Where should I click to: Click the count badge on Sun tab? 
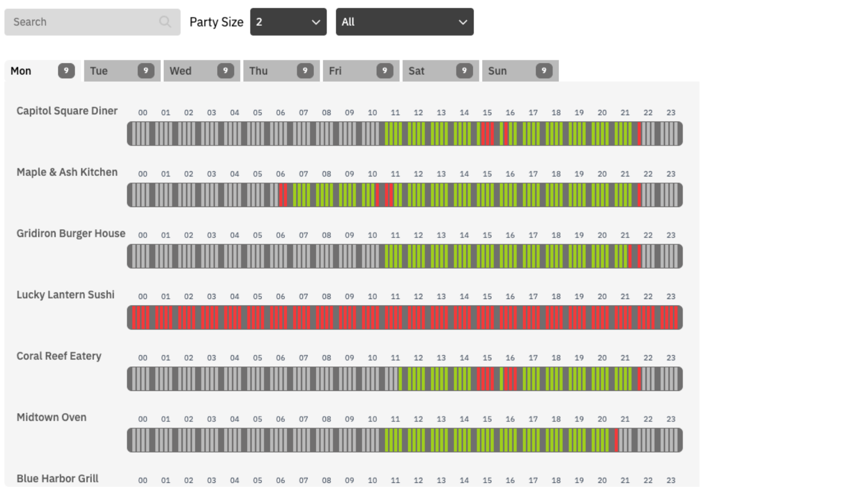[x=544, y=71]
